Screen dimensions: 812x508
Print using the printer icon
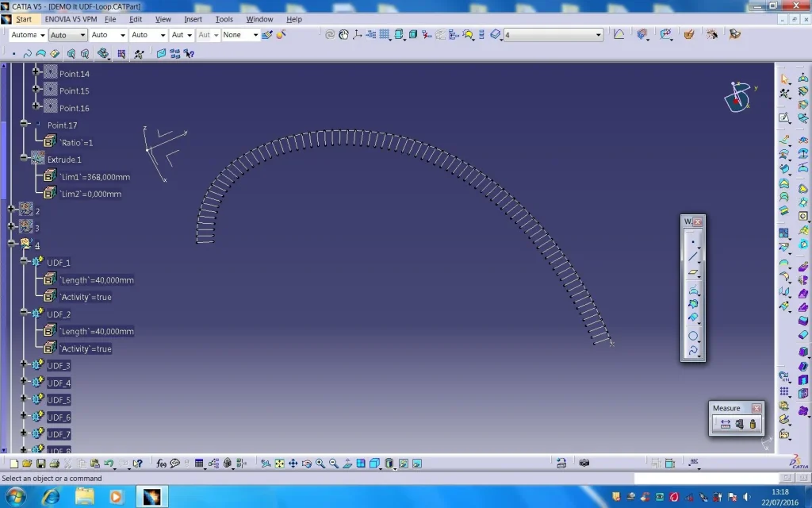click(54, 464)
